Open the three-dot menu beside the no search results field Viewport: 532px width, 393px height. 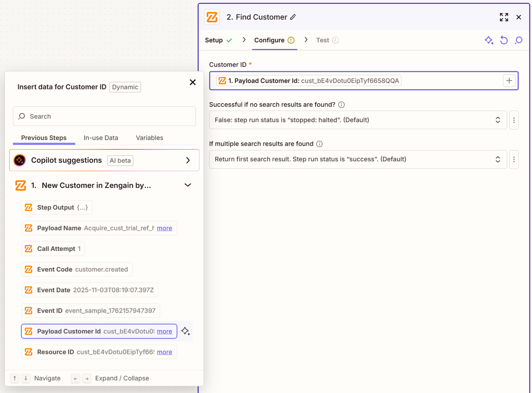(x=514, y=120)
